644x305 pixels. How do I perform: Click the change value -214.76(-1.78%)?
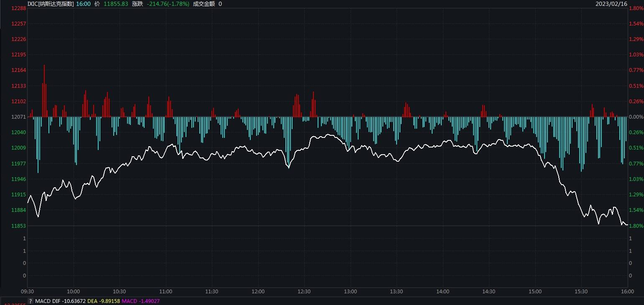168,4
